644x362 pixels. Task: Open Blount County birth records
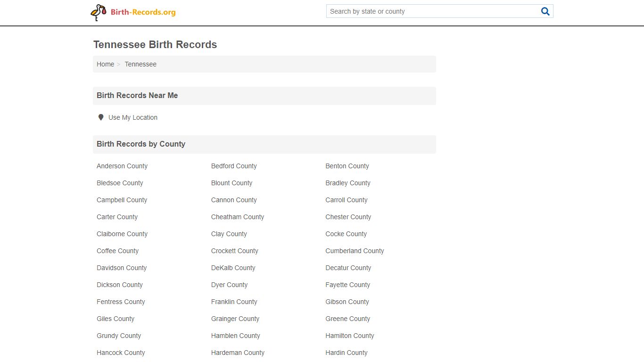click(231, 183)
